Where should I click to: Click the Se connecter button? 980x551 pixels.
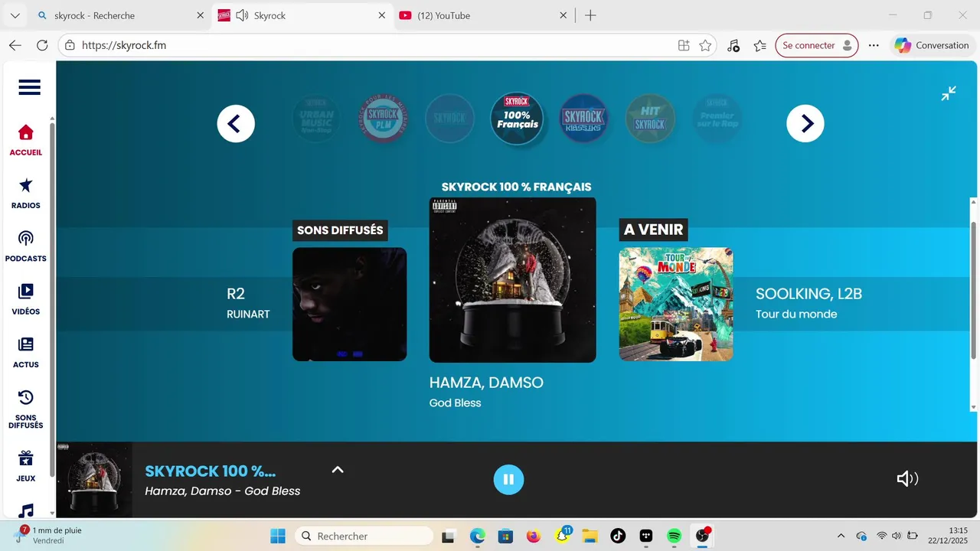(817, 45)
